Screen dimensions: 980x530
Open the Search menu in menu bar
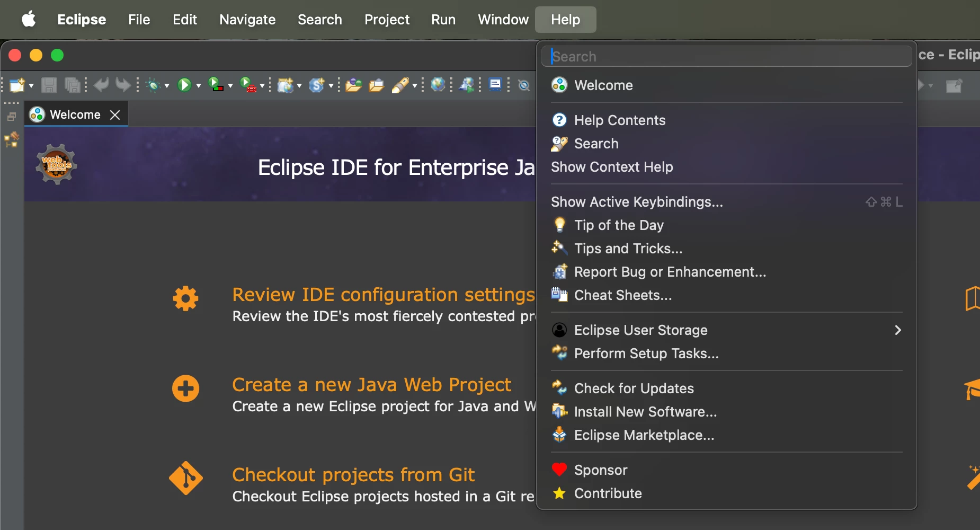click(320, 20)
